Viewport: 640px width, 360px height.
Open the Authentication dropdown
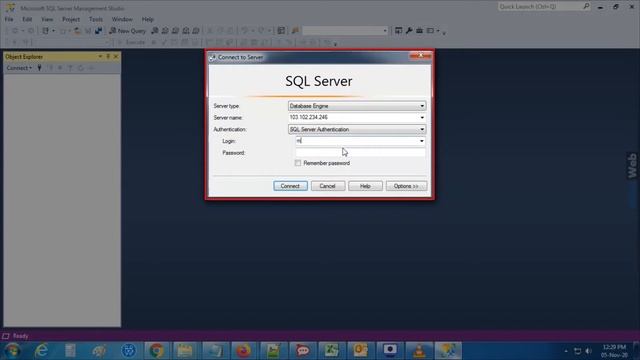(357, 129)
